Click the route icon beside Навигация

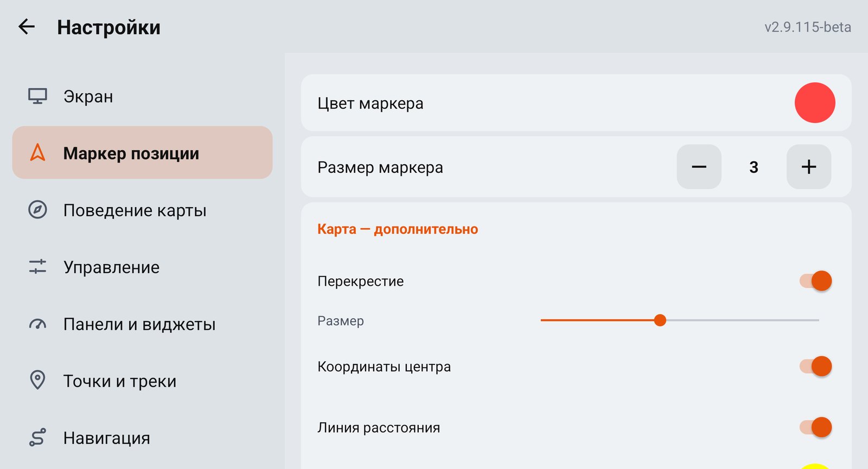(x=37, y=438)
